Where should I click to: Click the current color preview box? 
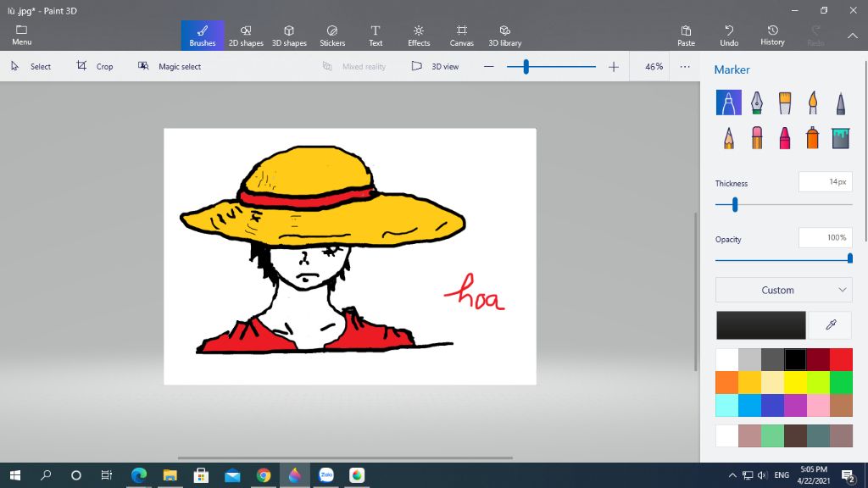pyautogui.click(x=760, y=324)
